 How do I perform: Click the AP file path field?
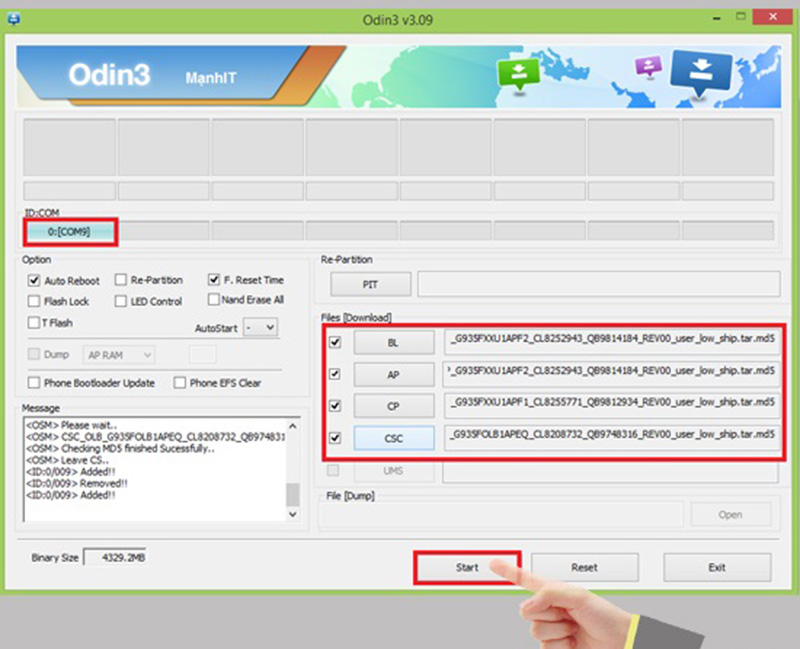tap(612, 373)
